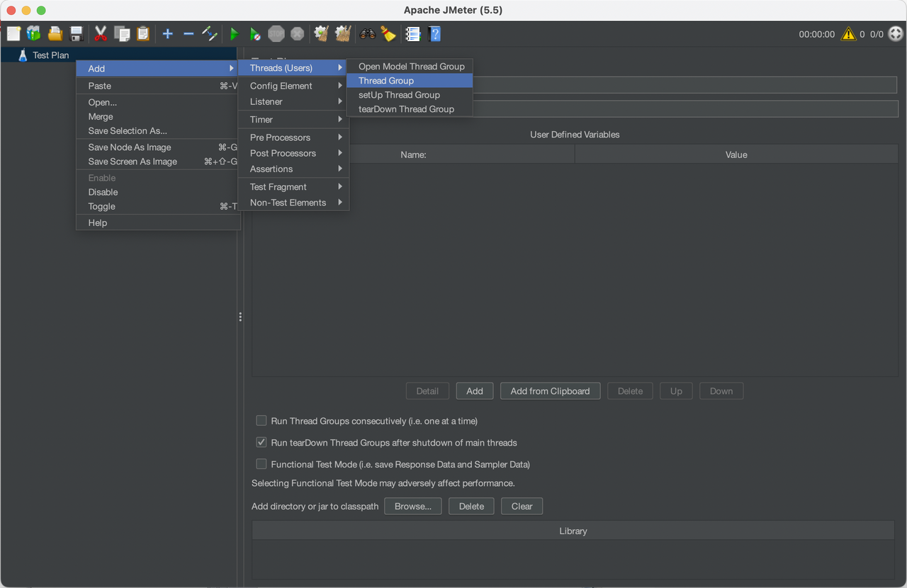Image resolution: width=907 pixels, height=588 pixels.
Task: Click the yellow warning triangle log icon
Action: pos(848,34)
